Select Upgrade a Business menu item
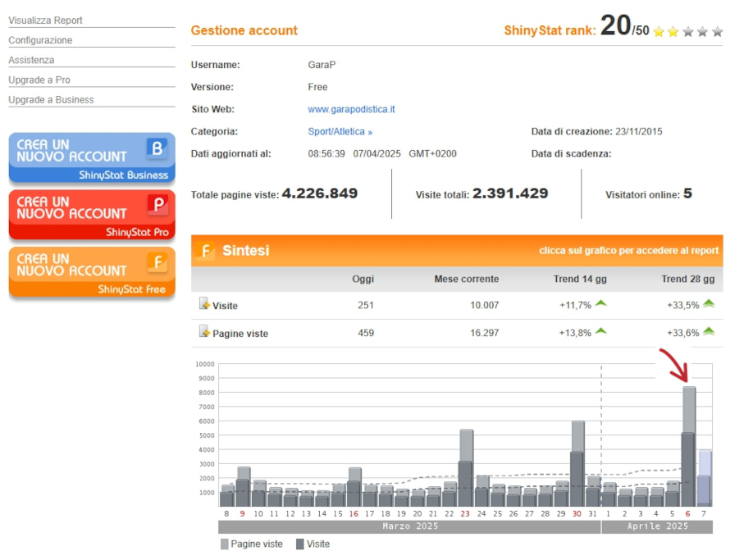 [x=51, y=100]
